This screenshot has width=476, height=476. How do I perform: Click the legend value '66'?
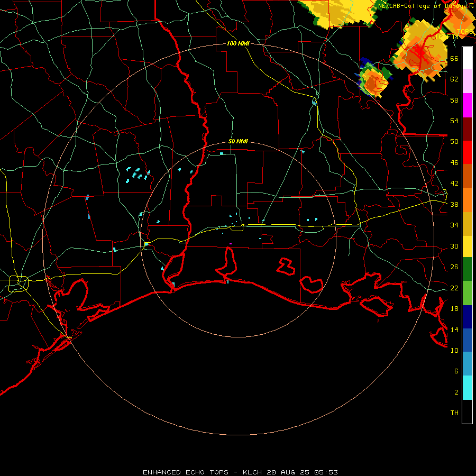pyautogui.click(x=454, y=58)
